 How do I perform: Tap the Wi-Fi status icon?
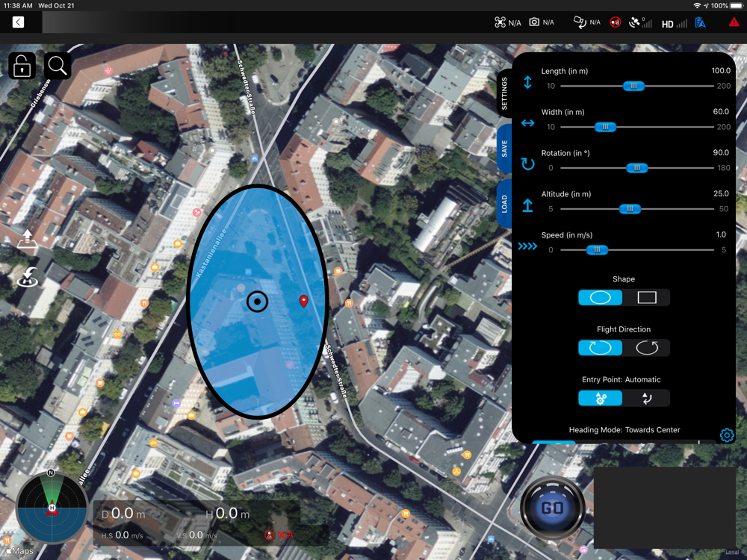(697, 6)
